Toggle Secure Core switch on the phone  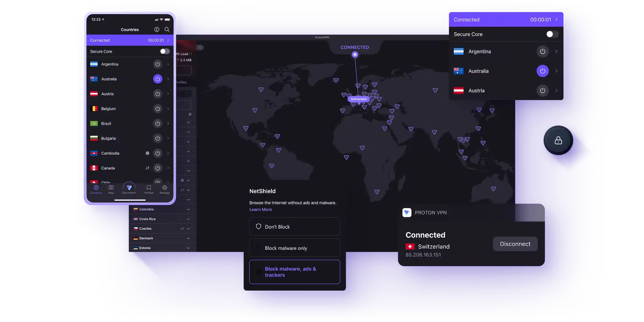pyautogui.click(x=164, y=52)
